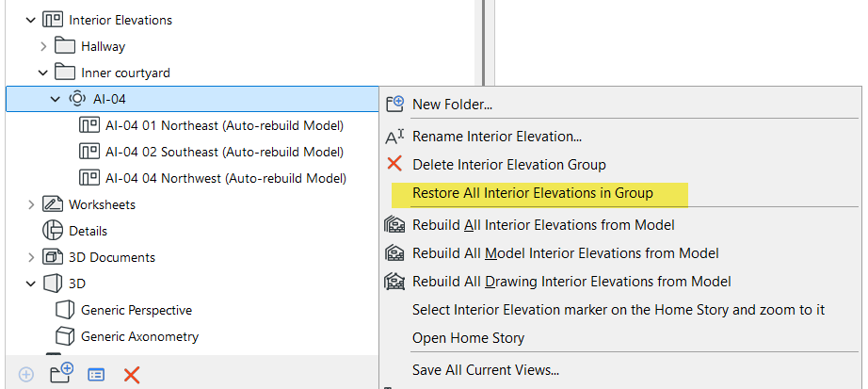Select the 3D Documents label
The width and height of the screenshot is (868, 389).
point(112,257)
